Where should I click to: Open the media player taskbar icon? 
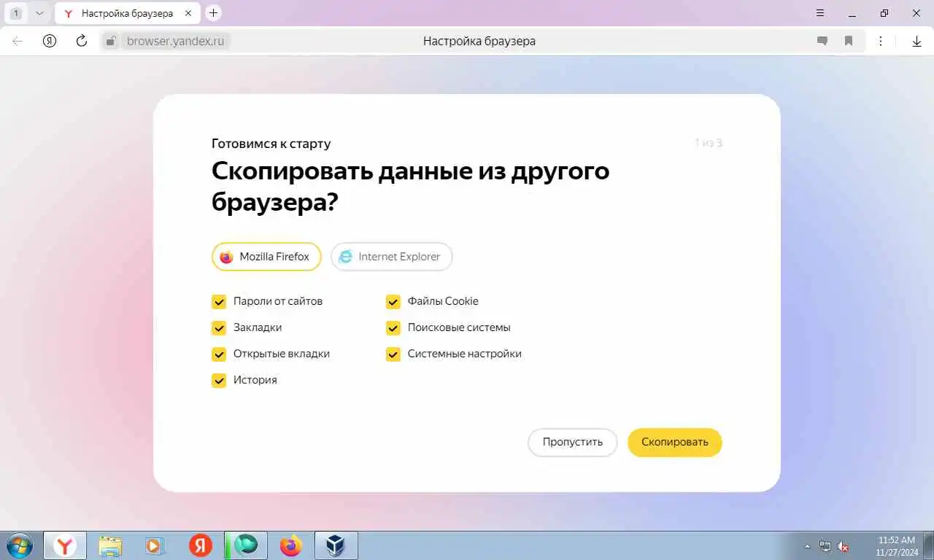pos(155,545)
